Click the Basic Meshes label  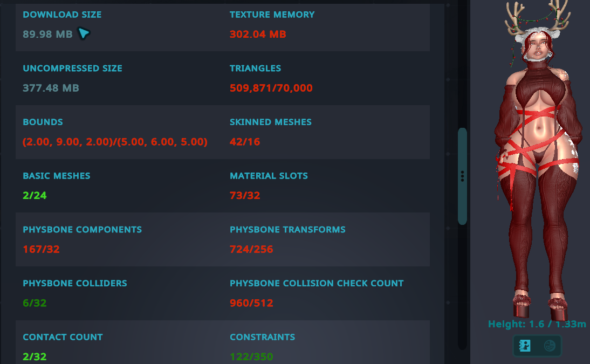coord(57,176)
